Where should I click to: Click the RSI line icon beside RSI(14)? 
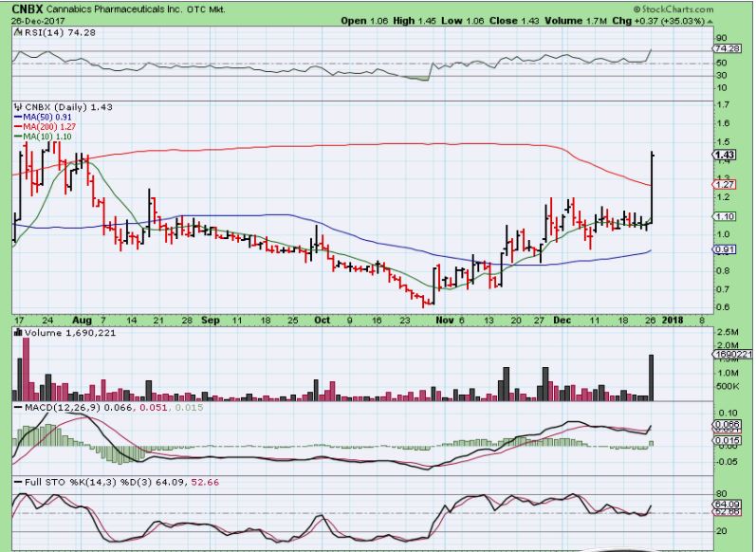click(x=18, y=33)
